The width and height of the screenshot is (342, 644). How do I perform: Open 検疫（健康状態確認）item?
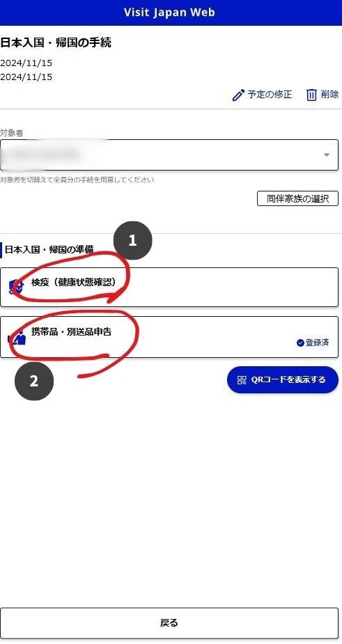(x=169, y=287)
